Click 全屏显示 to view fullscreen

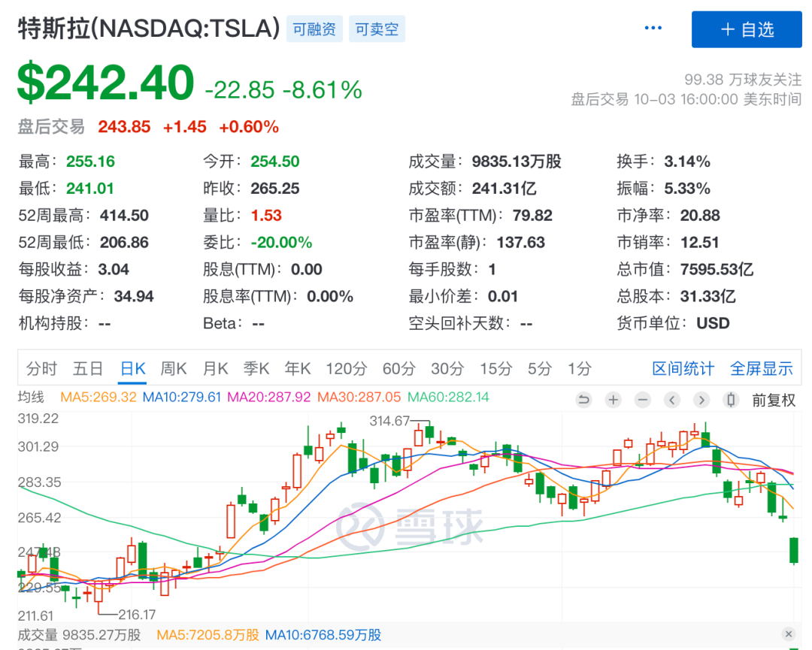click(x=761, y=368)
